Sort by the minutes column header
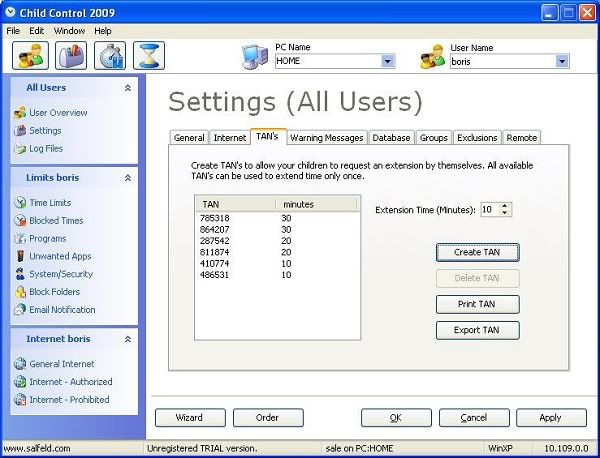The image size is (600, 458). click(317, 204)
